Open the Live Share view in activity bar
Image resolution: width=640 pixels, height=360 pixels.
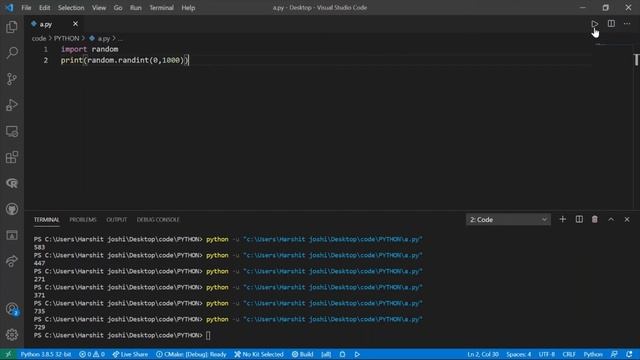12,261
